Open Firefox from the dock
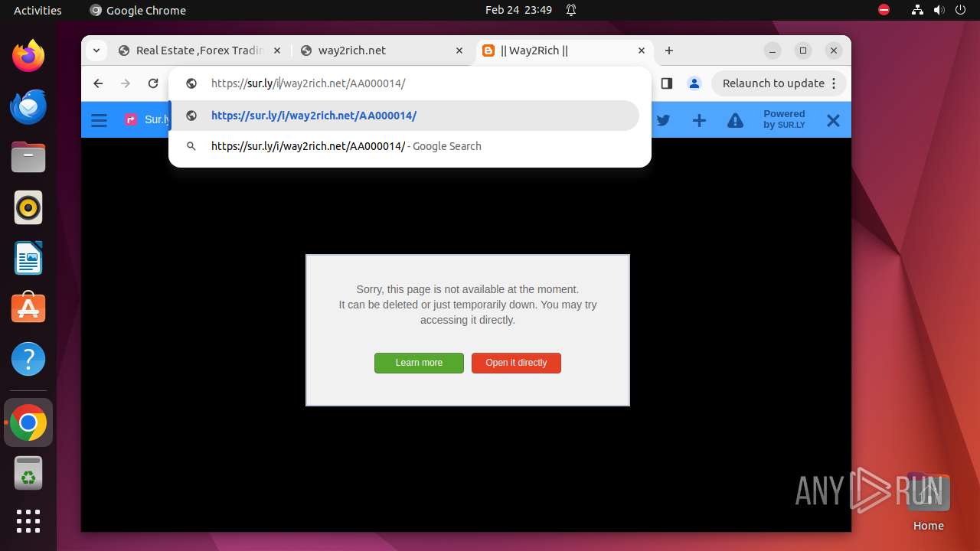Image resolution: width=980 pixels, height=551 pixels. click(x=28, y=56)
